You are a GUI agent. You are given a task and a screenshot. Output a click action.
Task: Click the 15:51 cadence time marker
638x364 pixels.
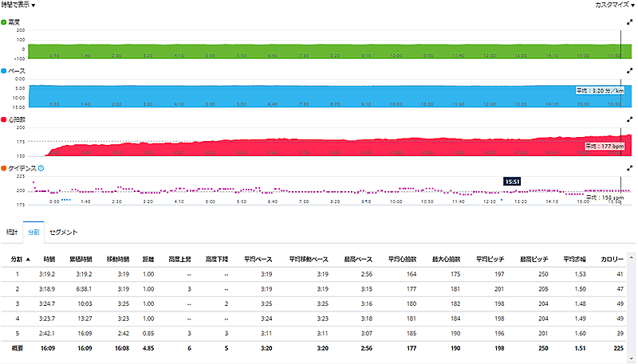coord(513,182)
